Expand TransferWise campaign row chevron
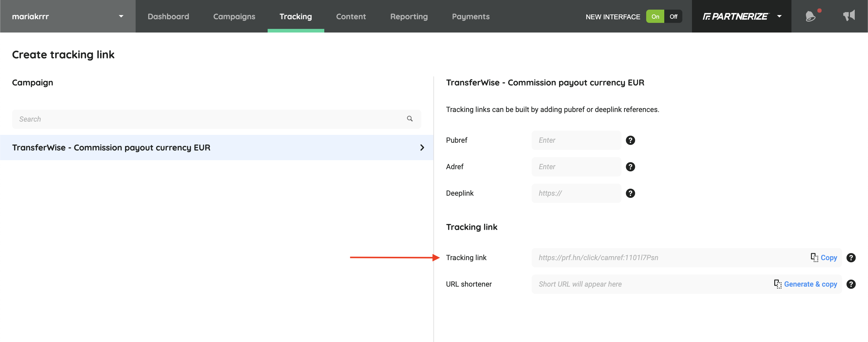Image resolution: width=868 pixels, height=342 pixels. coord(422,148)
